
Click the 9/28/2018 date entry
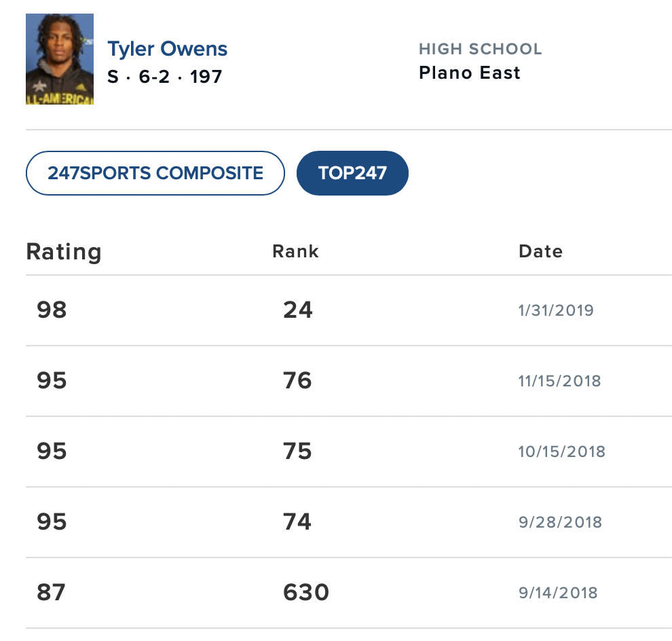pyautogui.click(x=560, y=522)
